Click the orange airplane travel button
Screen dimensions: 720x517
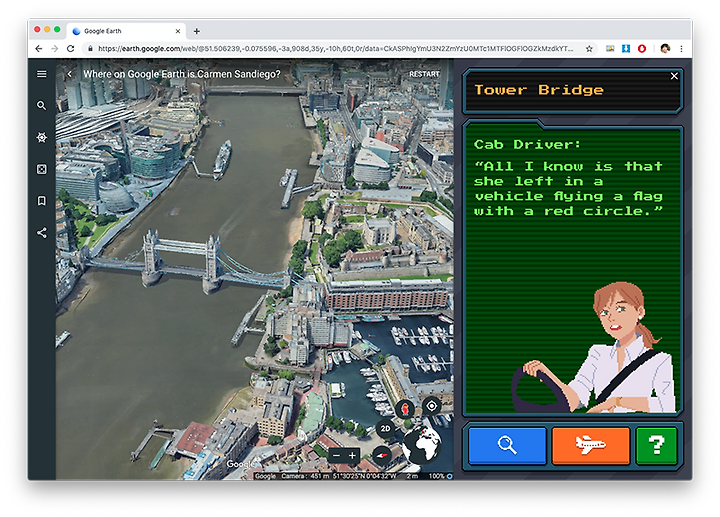(591, 445)
